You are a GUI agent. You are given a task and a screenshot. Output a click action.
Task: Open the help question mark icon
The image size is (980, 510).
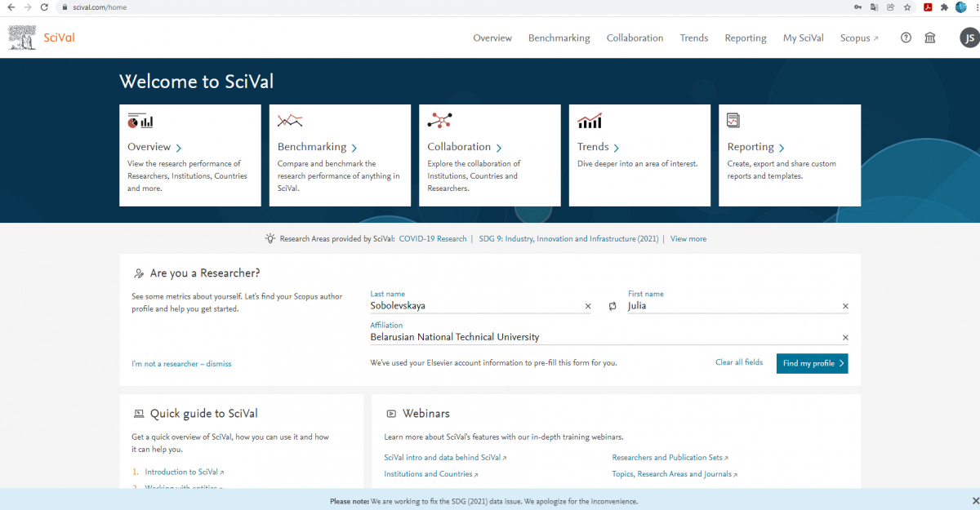[906, 38]
